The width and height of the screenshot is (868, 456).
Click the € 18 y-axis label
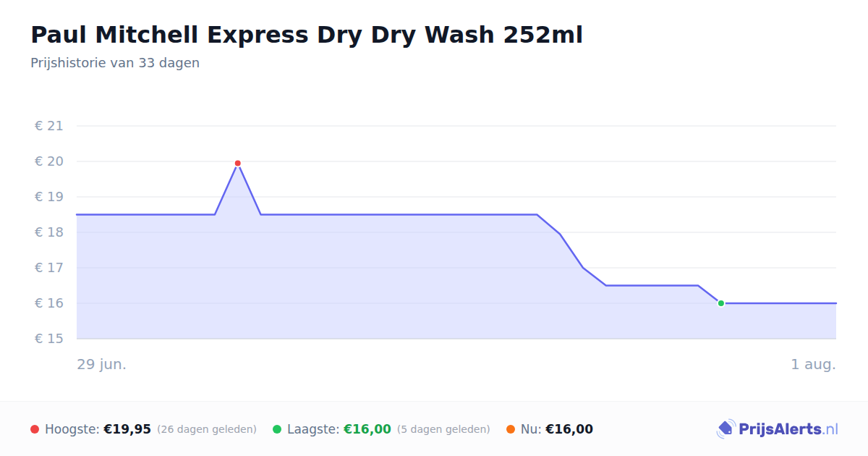(x=49, y=232)
